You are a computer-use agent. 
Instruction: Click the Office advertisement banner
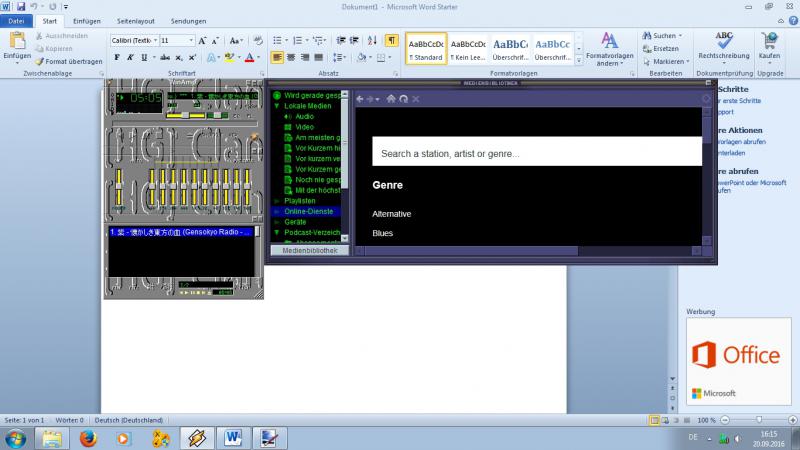(x=738, y=361)
